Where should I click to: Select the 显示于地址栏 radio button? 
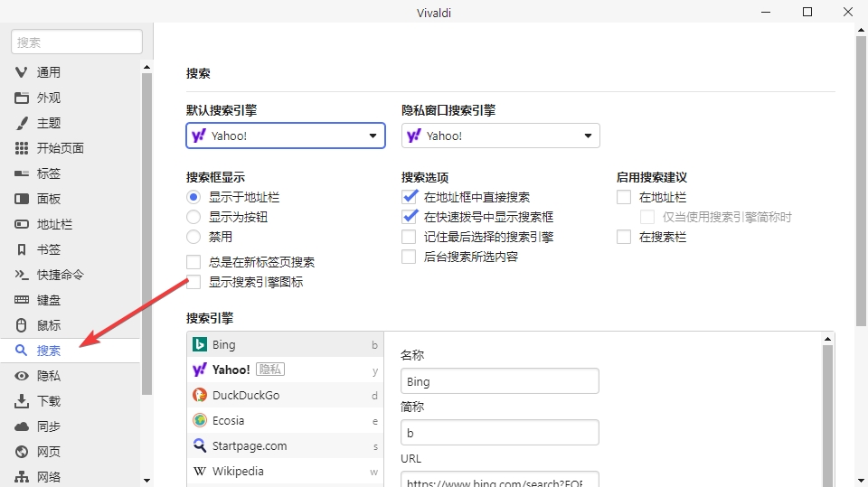(193, 197)
